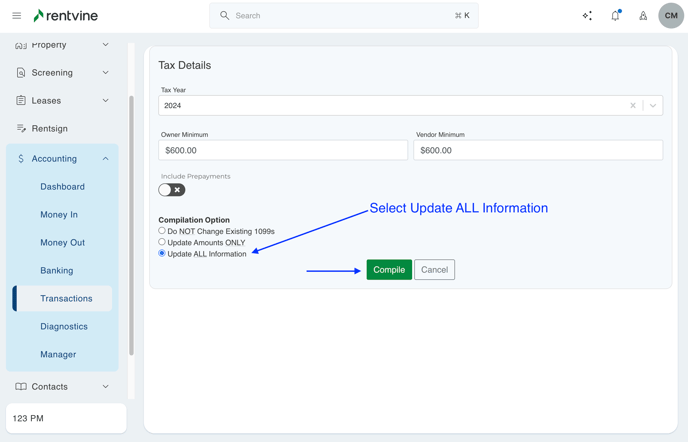This screenshot has width=688, height=442.
Task: Expand the Screening sidebar section
Action: 105,73
